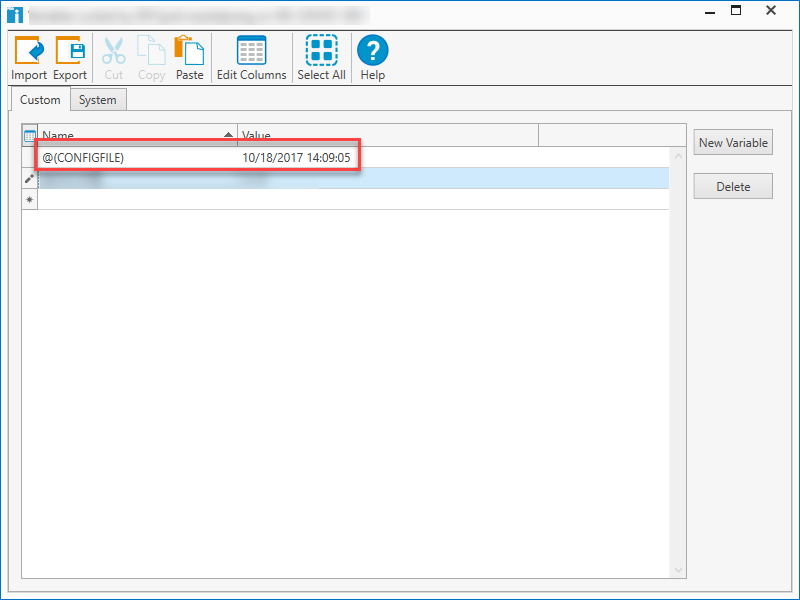
Task: Click the New Variable button
Action: click(x=733, y=142)
